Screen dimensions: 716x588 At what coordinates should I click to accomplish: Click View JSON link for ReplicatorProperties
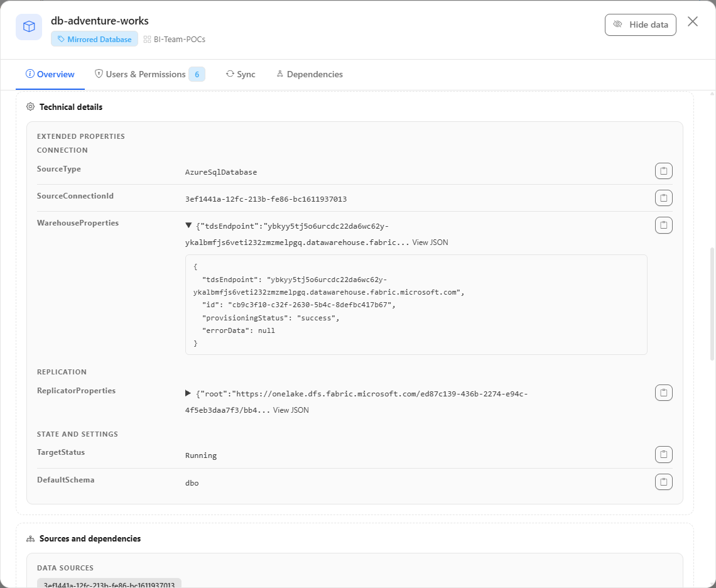click(x=291, y=410)
